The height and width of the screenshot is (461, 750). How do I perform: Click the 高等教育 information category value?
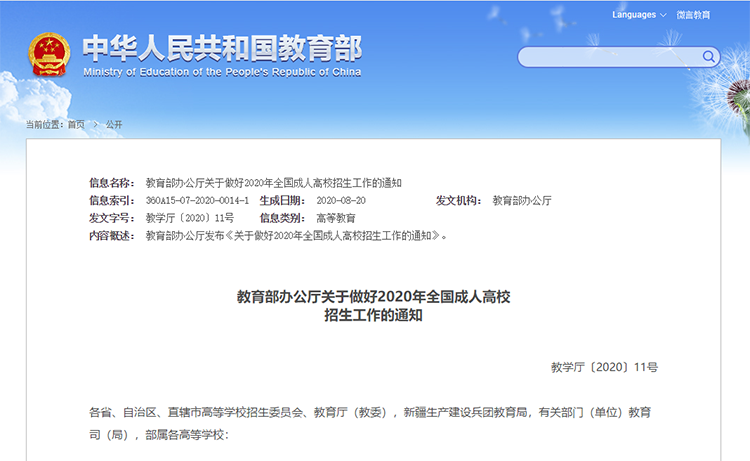point(335,218)
